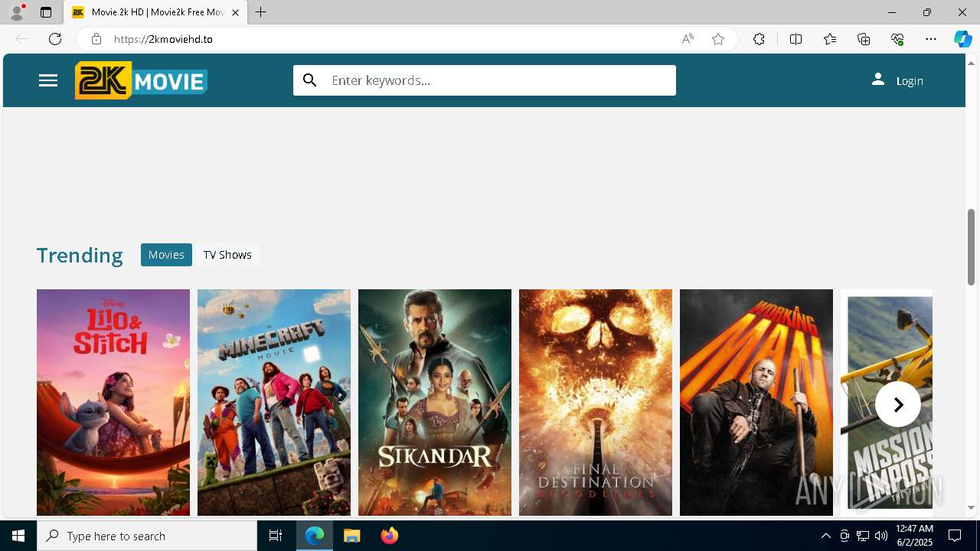
Task: Click the page vertical scrollbar thumb
Action: tap(972, 246)
